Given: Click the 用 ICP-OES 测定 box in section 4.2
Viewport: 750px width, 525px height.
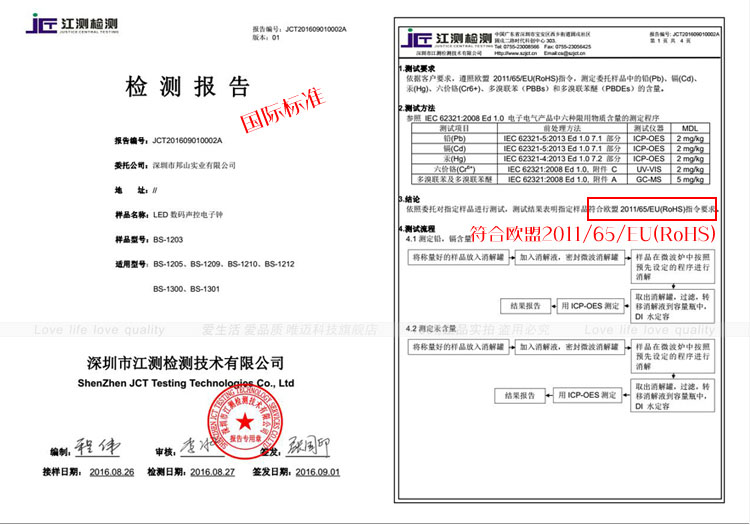Looking at the screenshot, I should [587, 395].
